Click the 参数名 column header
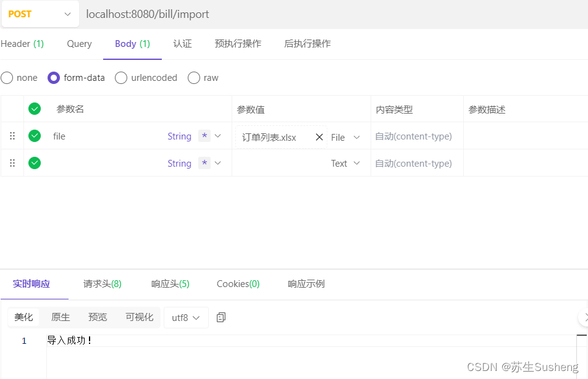 (x=70, y=109)
